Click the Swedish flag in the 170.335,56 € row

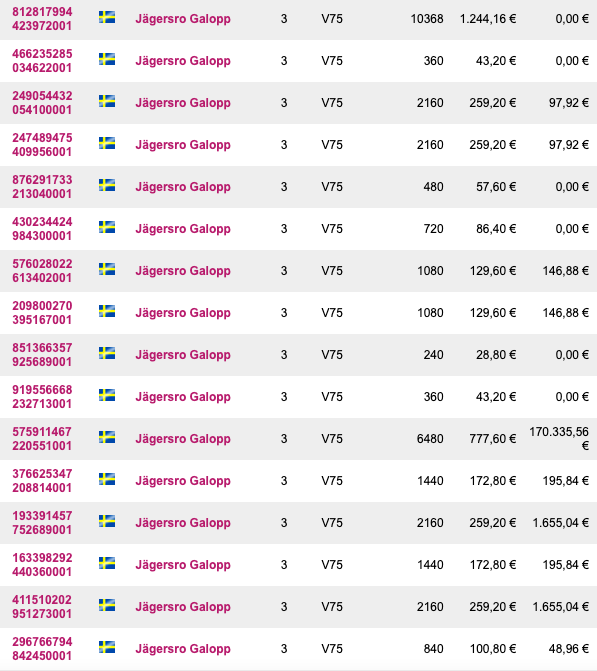[107, 437]
